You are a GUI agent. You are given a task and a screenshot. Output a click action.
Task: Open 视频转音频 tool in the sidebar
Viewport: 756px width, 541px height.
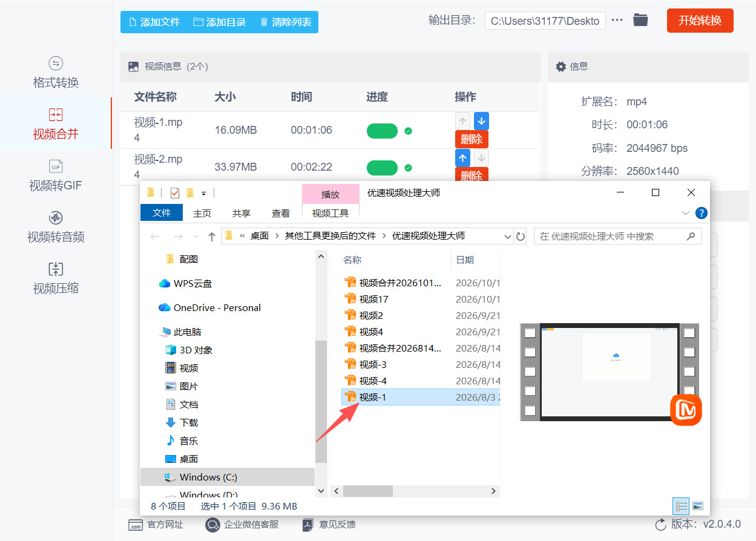click(x=56, y=227)
